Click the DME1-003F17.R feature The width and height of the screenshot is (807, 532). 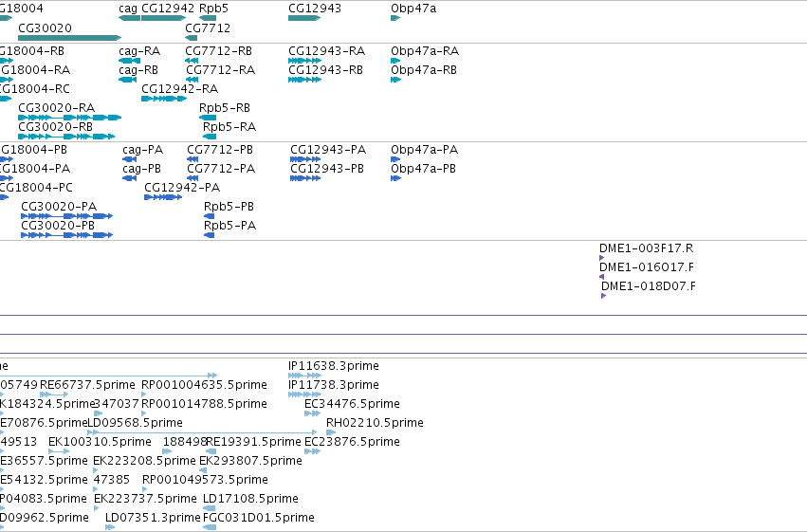coord(601,258)
